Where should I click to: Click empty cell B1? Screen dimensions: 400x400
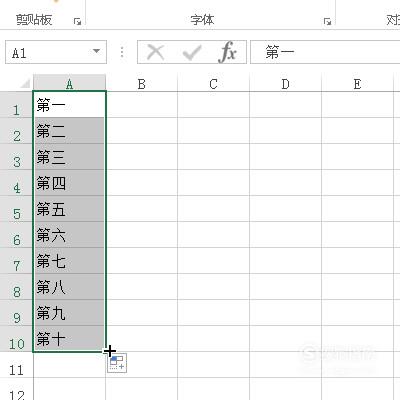pyautogui.click(x=142, y=105)
